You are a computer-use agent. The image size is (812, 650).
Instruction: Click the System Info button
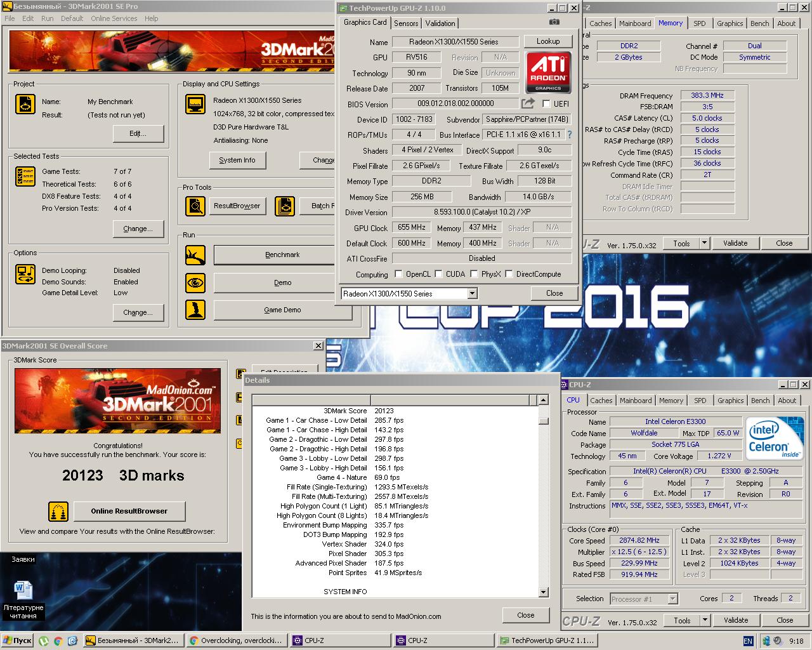(237, 160)
